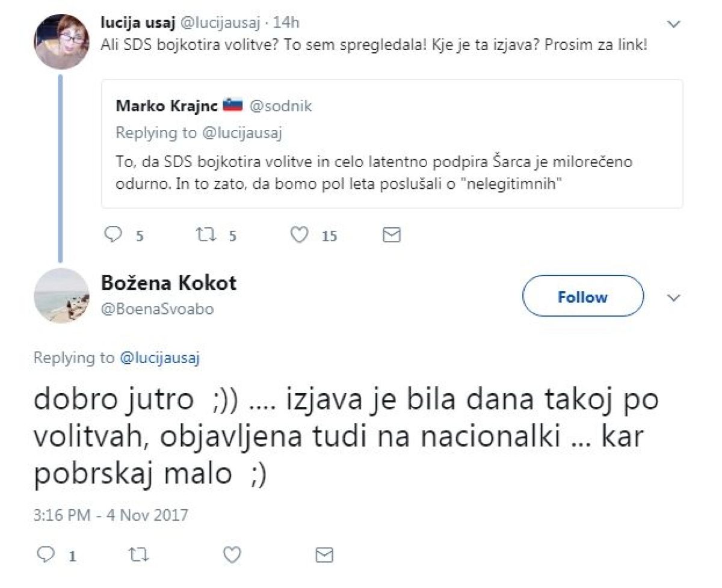The height and width of the screenshot is (588, 722).
Task: Open the 3:16 PM - 4 Nov 2017 timestamp
Action: [x=111, y=515]
